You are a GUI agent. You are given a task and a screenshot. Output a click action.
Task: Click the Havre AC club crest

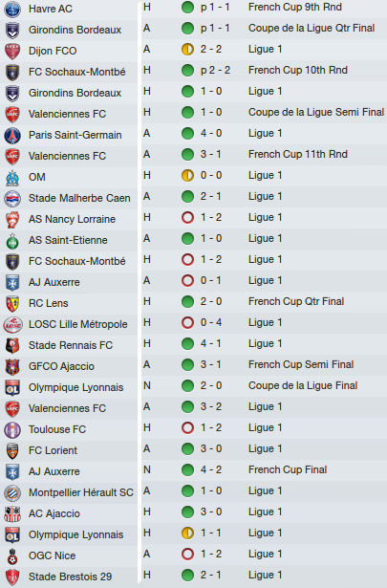[12, 9]
